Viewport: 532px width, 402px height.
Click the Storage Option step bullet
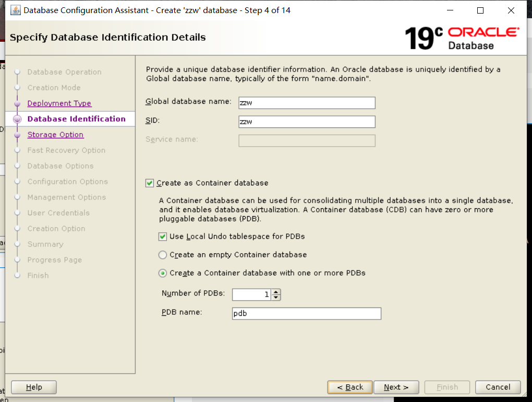tap(17, 135)
